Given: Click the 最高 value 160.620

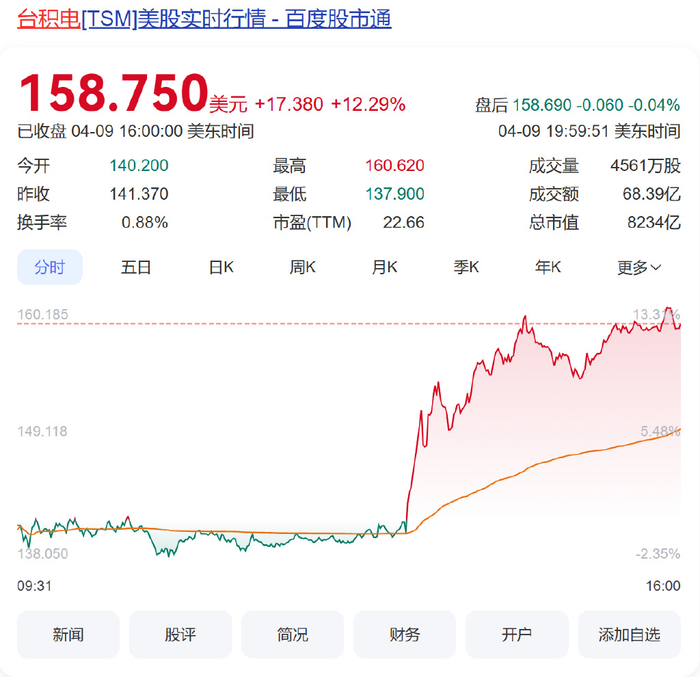Looking at the screenshot, I should (x=395, y=166).
